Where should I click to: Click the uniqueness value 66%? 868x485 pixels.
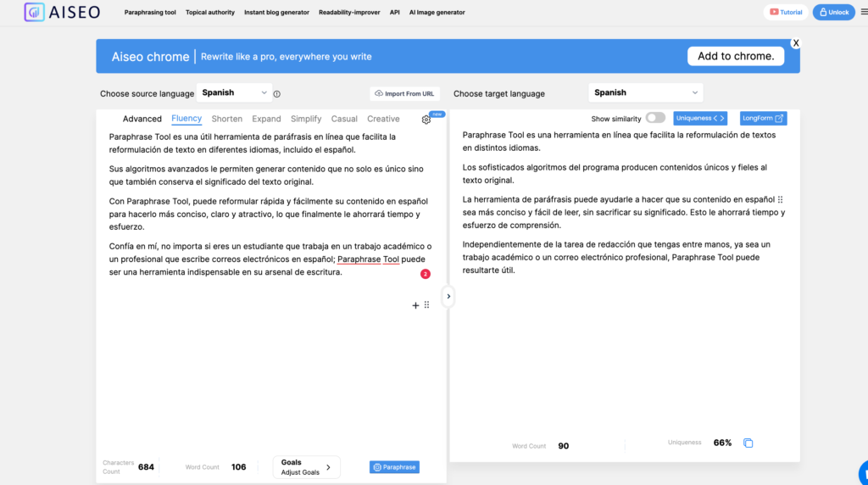tap(722, 443)
